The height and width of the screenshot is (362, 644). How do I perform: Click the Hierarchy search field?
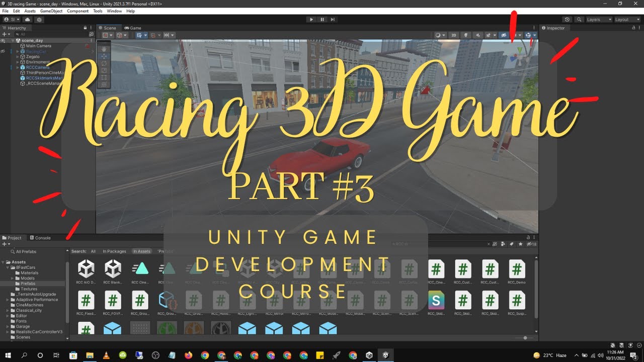tap(50, 34)
